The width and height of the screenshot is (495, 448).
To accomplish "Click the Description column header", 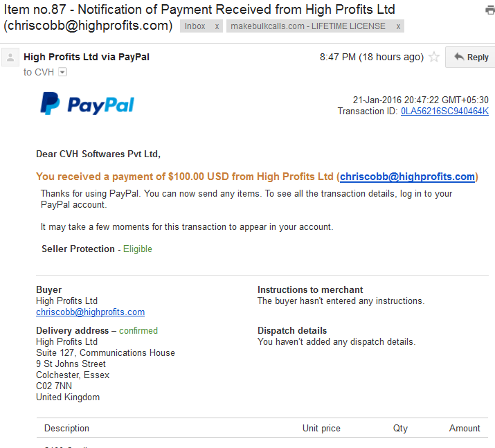I will pyautogui.click(x=66, y=428).
